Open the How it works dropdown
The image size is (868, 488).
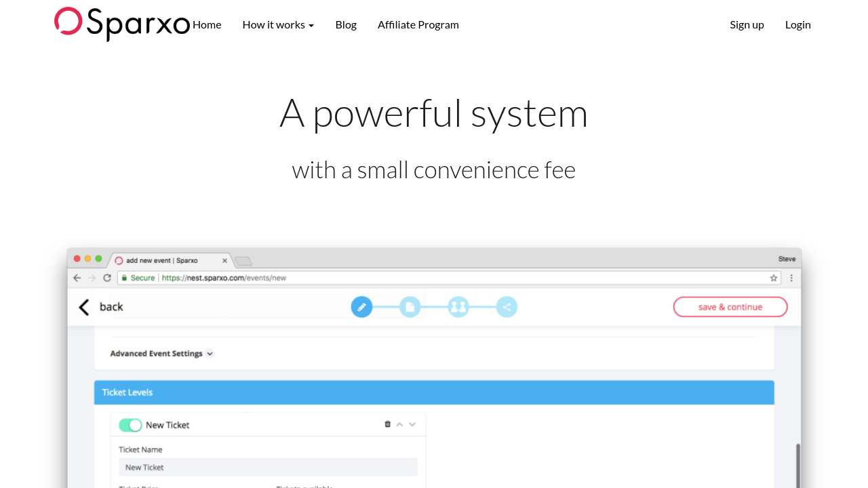(278, 24)
